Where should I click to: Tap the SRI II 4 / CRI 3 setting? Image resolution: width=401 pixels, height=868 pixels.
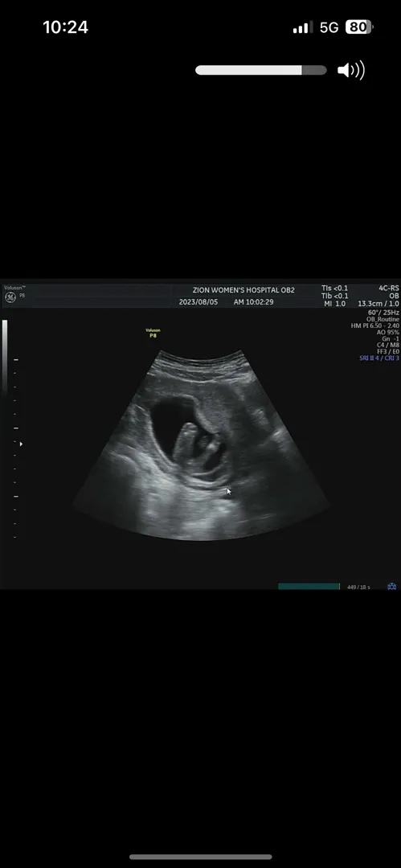[379, 358]
